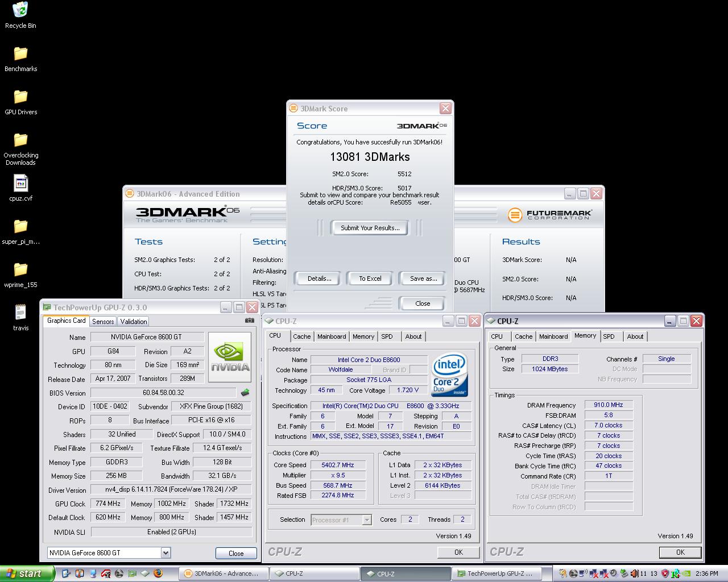This screenshot has height=582, width=728.
Task: Open the Processor #1 selection dropdown
Action: pyautogui.click(x=367, y=519)
